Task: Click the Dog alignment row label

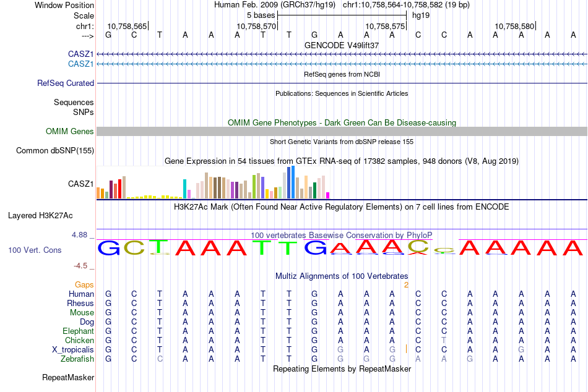Action: 87,322
